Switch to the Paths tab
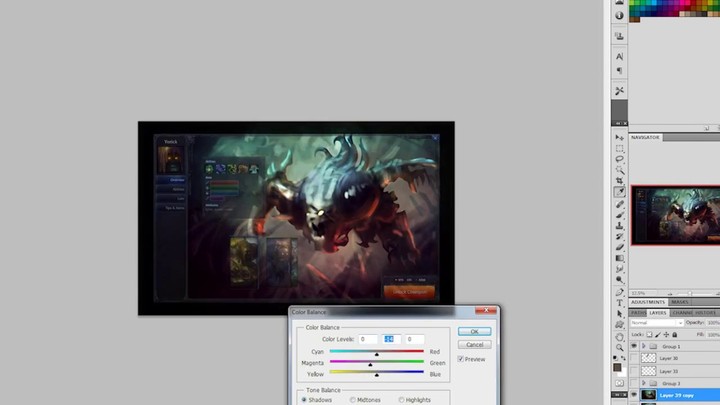Viewport: 720px width, 405px height. 638,313
